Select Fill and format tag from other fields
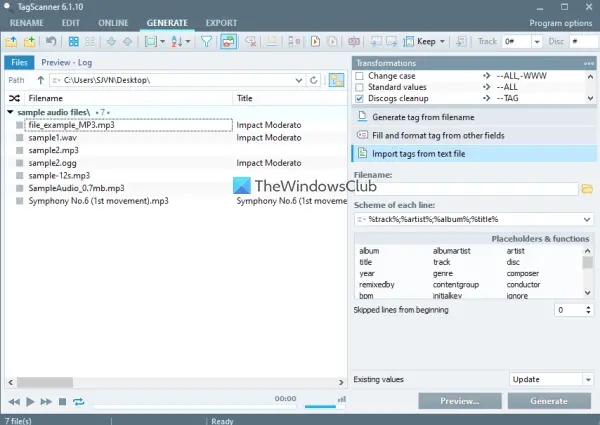 pyautogui.click(x=474, y=135)
